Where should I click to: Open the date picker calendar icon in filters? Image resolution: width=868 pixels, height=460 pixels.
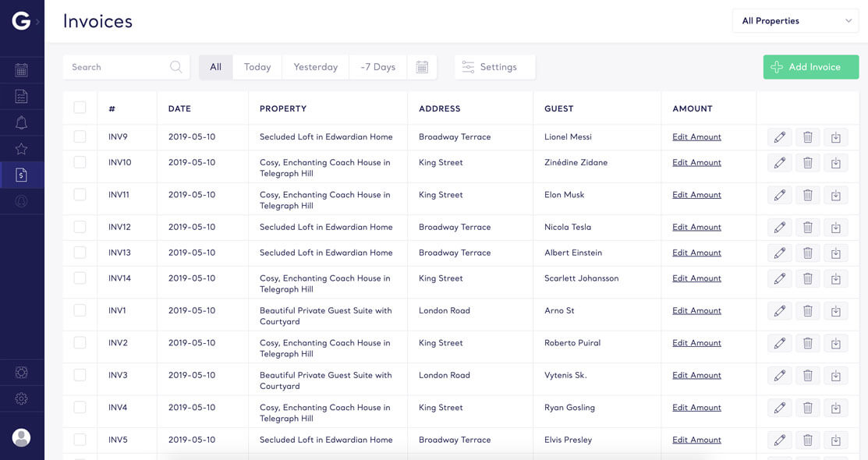(x=422, y=67)
